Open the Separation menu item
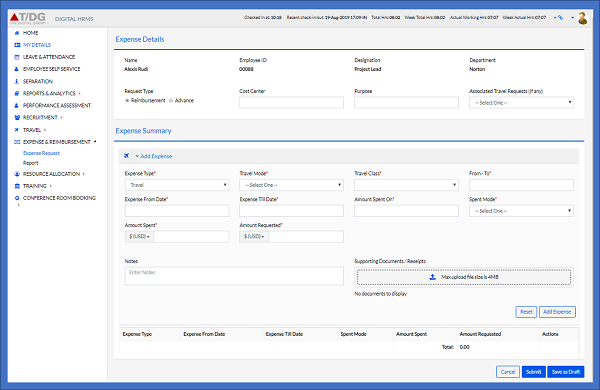 click(38, 82)
